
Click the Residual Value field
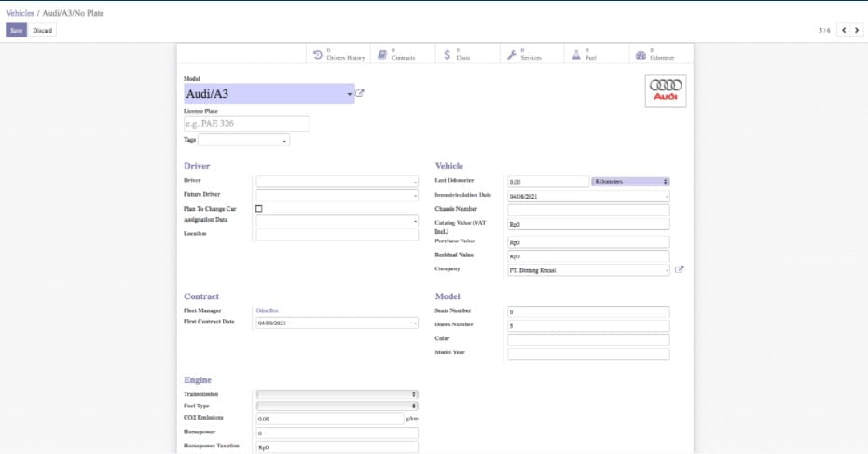[x=588, y=256]
